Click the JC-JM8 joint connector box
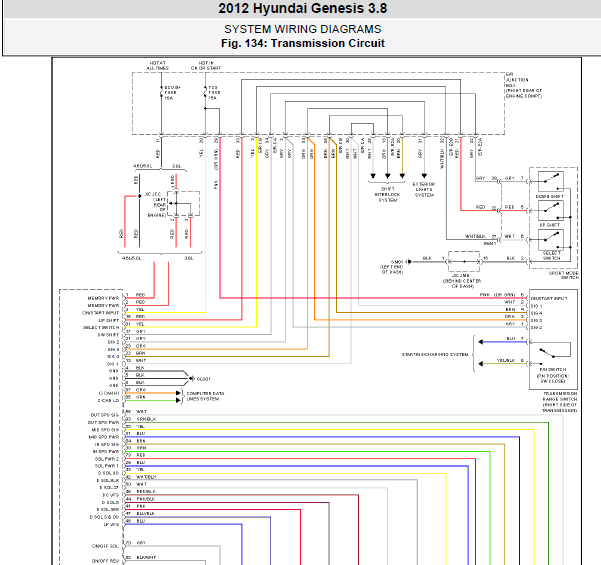Image resolution: width=601 pixels, height=565 pixels. [x=464, y=262]
